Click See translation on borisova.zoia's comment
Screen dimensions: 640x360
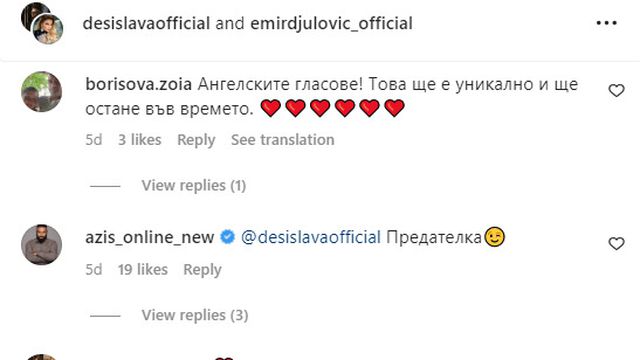point(282,140)
